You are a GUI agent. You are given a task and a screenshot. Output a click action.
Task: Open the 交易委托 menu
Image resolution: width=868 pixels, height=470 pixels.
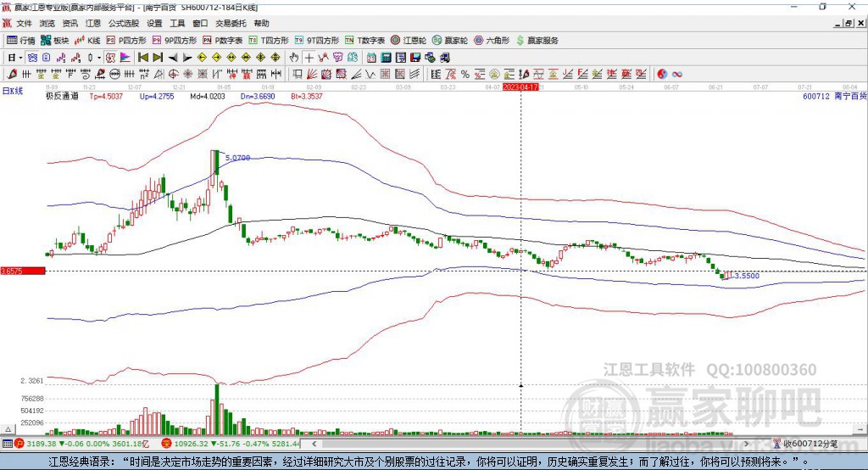[231, 23]
